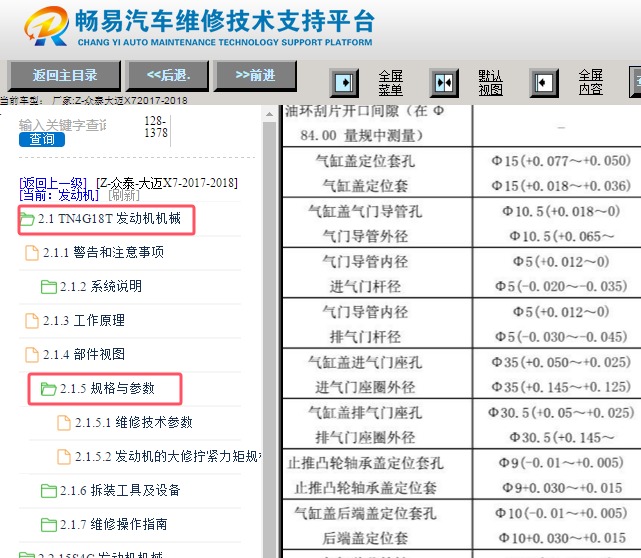Select the 止推凸轮轴承盖定位套孔 cell
This screenshot has height=558, width=641.
[x=365, y=463]
